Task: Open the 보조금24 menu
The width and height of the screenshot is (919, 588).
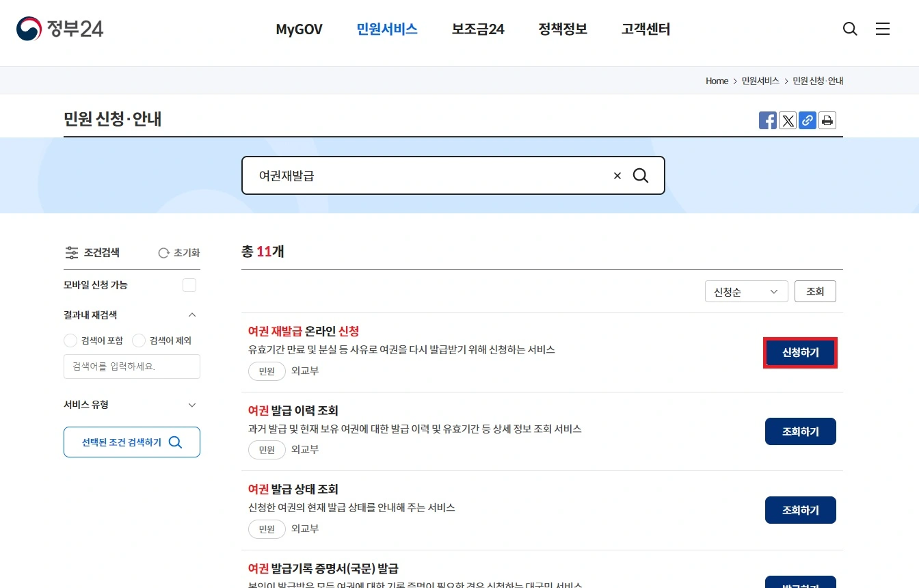Action: 477,29
